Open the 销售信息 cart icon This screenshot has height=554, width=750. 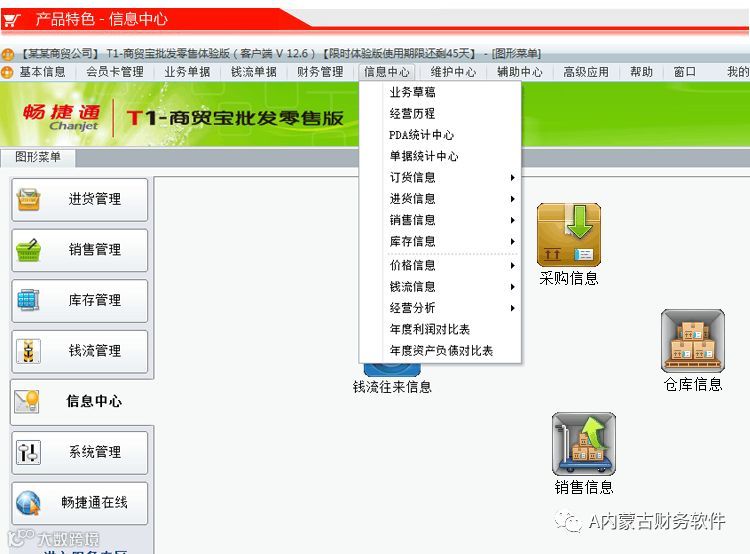tap(584, 444)
